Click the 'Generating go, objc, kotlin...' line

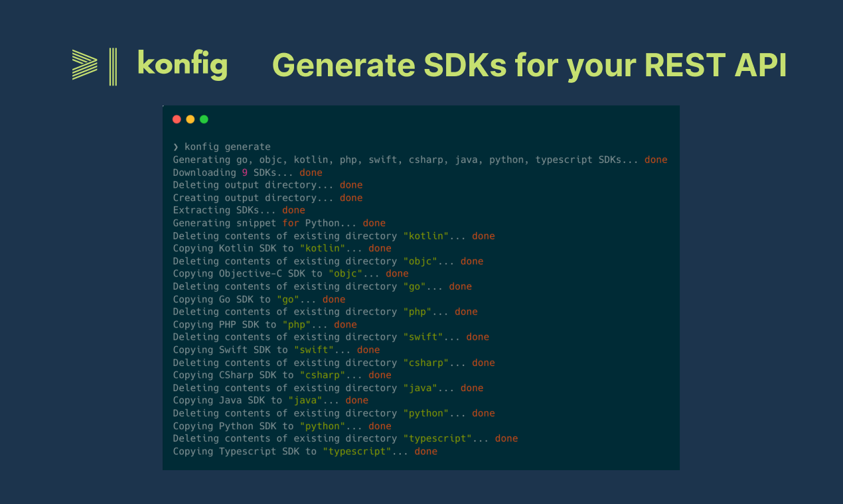[x=420, y=160]
